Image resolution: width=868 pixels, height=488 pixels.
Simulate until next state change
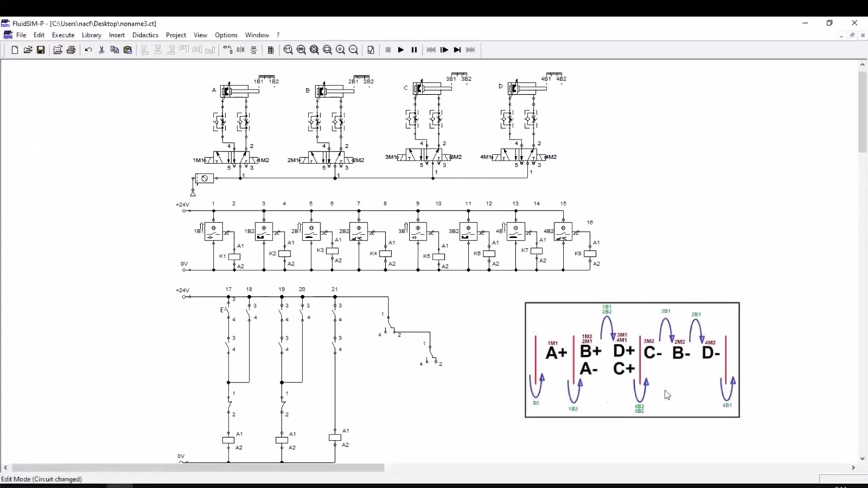pos(458,49)
